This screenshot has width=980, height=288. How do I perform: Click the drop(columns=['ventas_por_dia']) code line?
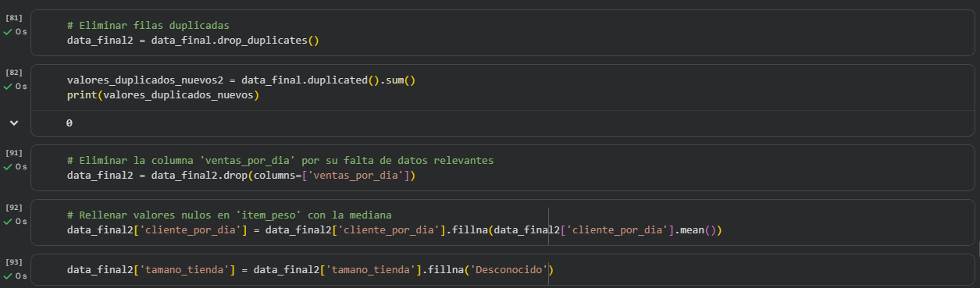pos(241,175)
